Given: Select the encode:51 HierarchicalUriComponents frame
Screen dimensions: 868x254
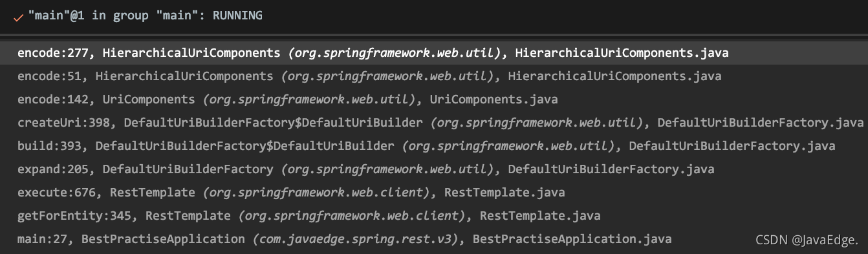Looking at the screenshot, I should pyautogui.click(x=434, y=76).
